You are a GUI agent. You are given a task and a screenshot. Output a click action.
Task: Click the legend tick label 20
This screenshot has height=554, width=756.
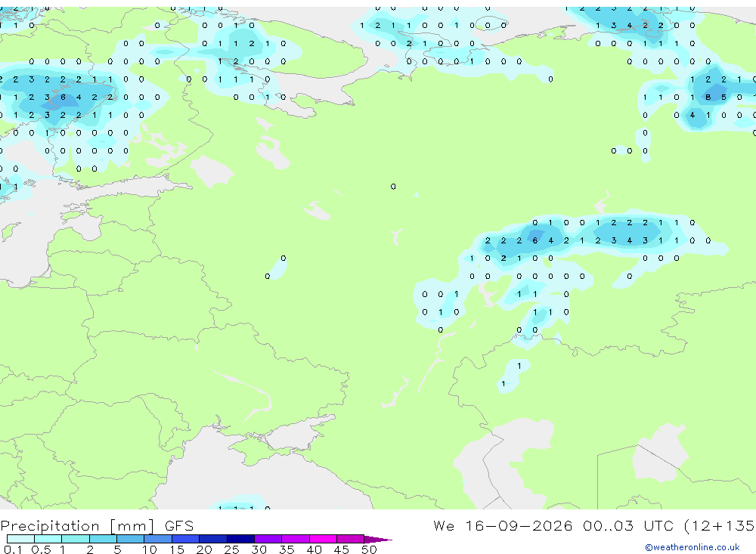[x=204, y=549]
